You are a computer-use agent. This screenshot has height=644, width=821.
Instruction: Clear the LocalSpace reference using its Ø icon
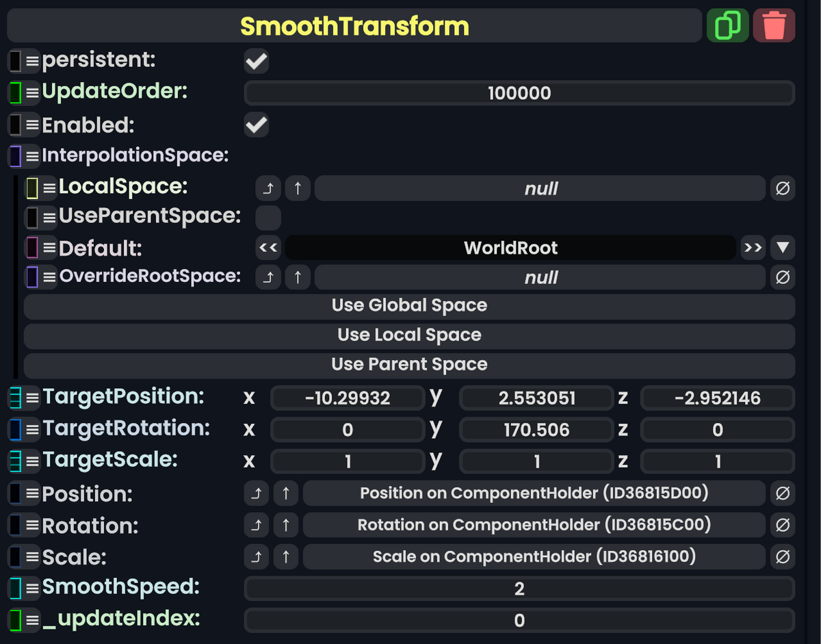pos(783,188)
